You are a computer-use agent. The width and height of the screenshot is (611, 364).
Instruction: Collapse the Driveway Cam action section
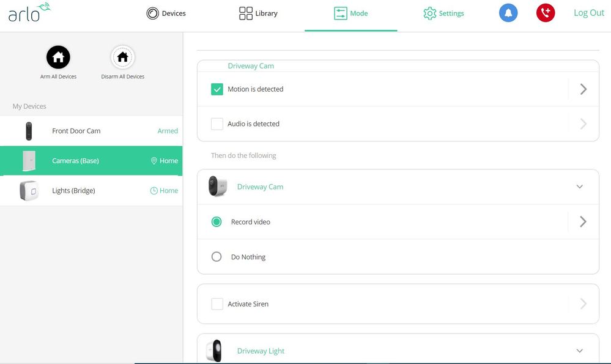(x=580, y=187)
